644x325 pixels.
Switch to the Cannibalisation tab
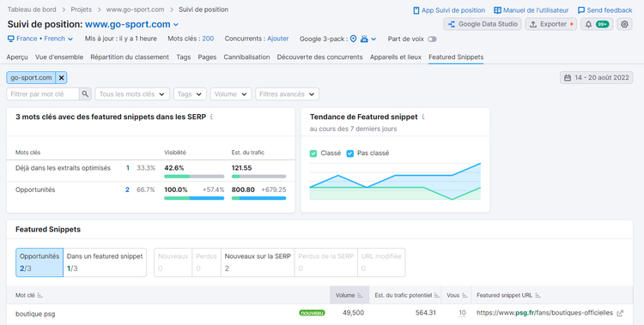[x=246, y=57]
